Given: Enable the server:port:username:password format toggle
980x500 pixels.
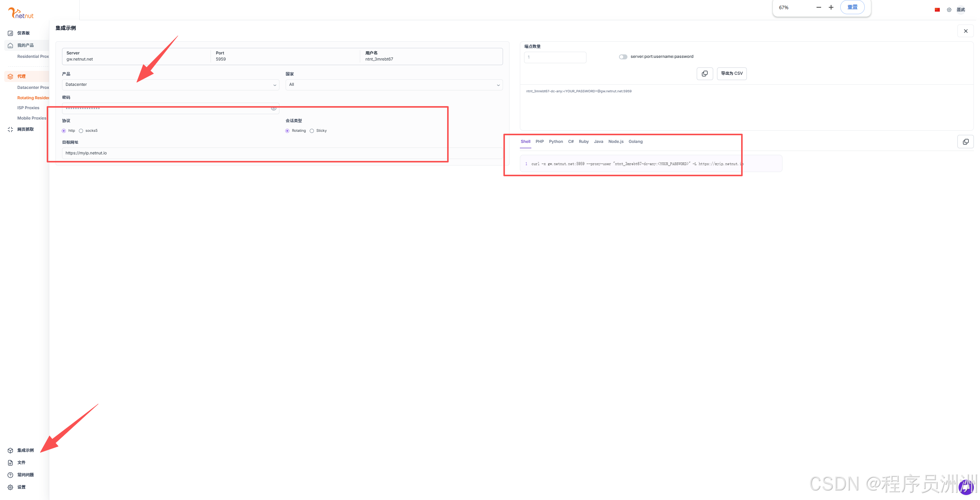Looking at the screenshot, I should [x=623, y=57].
